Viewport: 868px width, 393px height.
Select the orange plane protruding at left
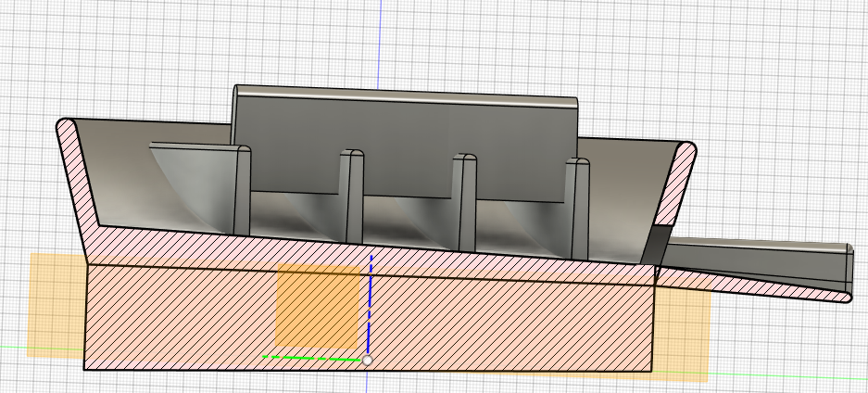(56, 305)
